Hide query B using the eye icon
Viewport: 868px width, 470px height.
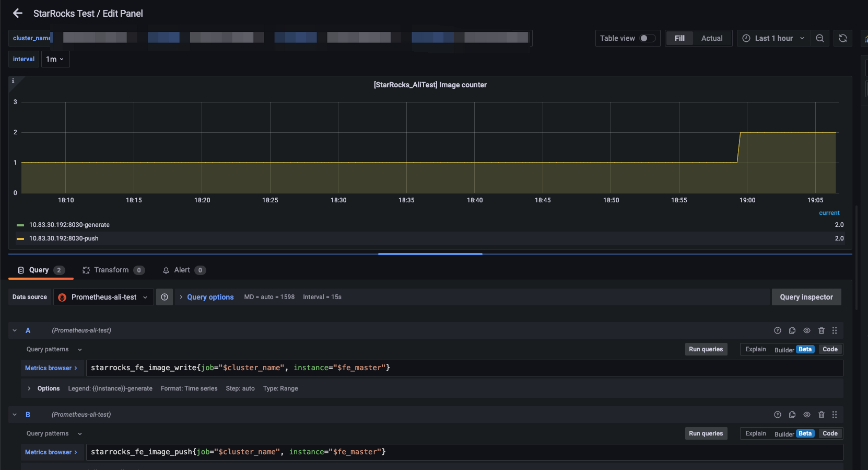pyautogui.click(x=807, y=415)
